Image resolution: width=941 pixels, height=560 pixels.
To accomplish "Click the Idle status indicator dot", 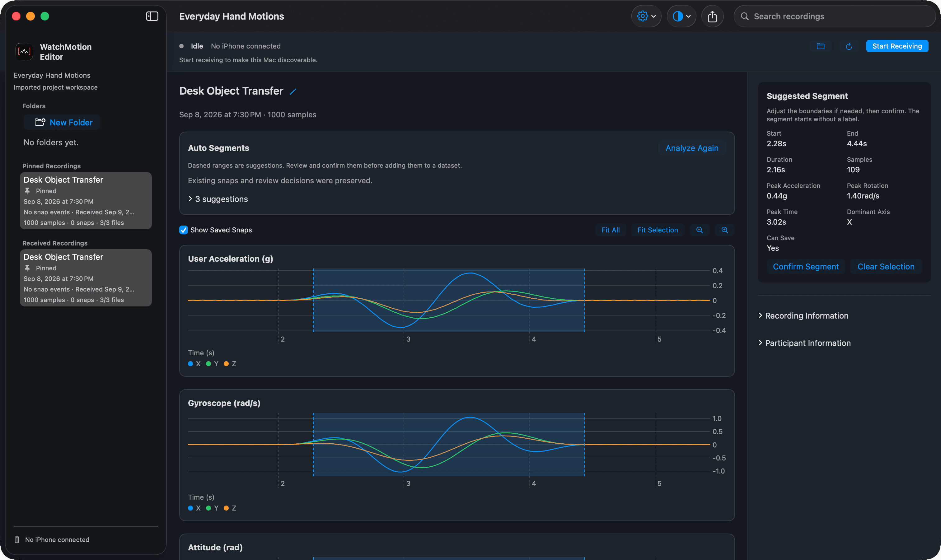I will (181, 46).
